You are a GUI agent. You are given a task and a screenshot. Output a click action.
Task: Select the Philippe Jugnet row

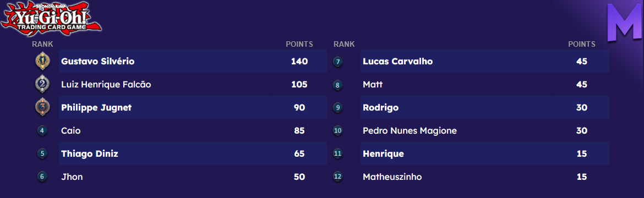click(x=193, y=108)
